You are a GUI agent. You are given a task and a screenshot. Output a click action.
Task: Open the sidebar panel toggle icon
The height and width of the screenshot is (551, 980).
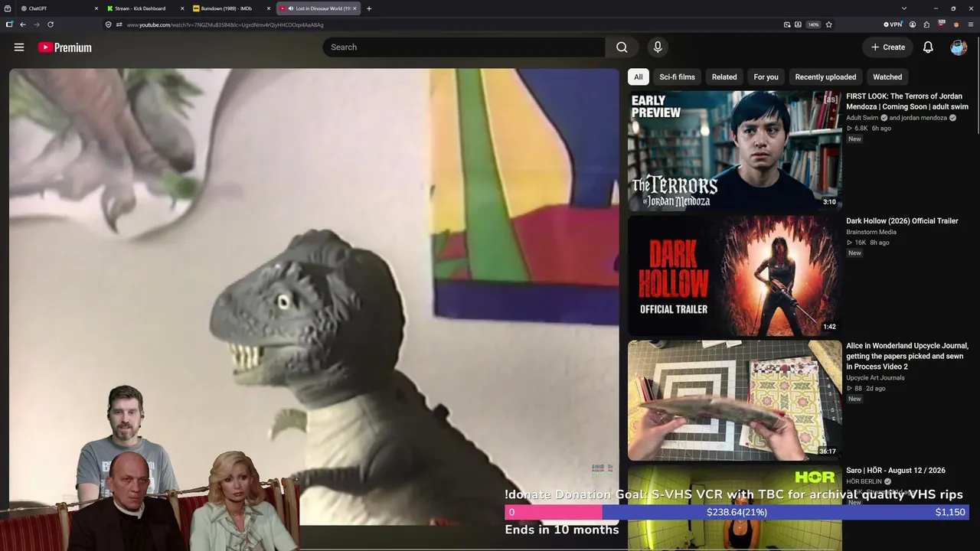(x=9, y=24)
